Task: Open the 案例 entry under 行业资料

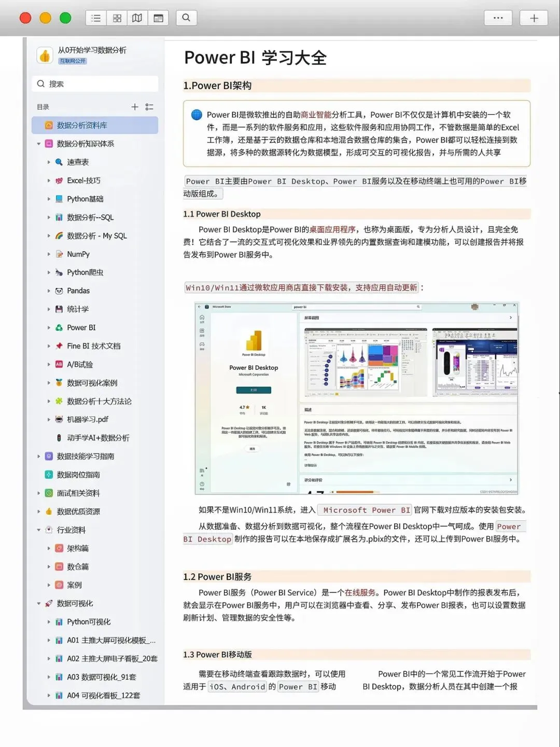Action: coord(74,585)
